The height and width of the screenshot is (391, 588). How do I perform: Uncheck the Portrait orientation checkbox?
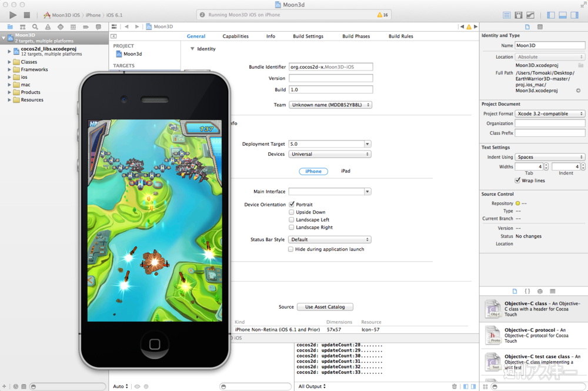click(x=292, y=205)
